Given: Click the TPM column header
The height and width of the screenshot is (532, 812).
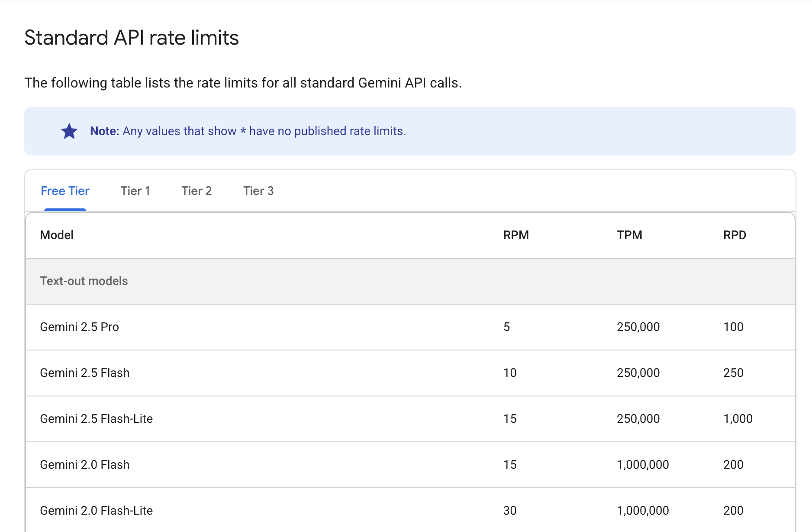Looking at the screenshot, I should pyautogui.click(x=629, y=235).
